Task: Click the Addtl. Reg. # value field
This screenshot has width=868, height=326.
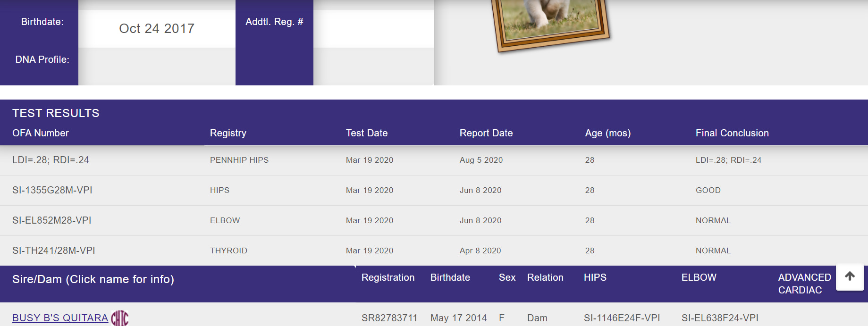Action: click(373, 28)
